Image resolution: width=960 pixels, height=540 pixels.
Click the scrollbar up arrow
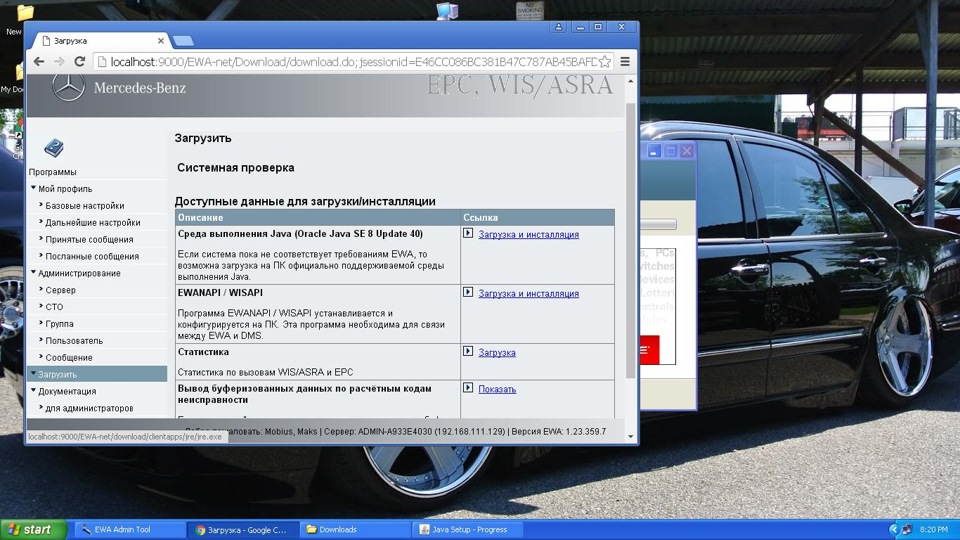click(x=631, y=81)
